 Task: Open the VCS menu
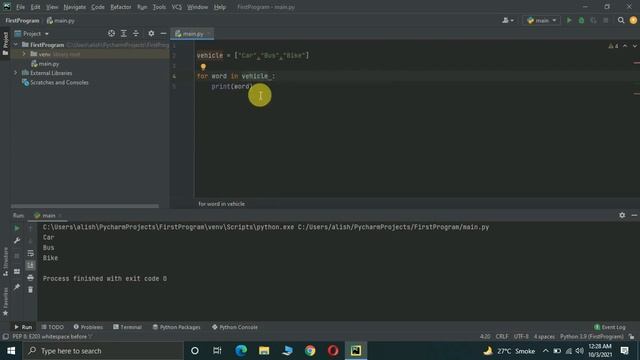click(176, 7)
